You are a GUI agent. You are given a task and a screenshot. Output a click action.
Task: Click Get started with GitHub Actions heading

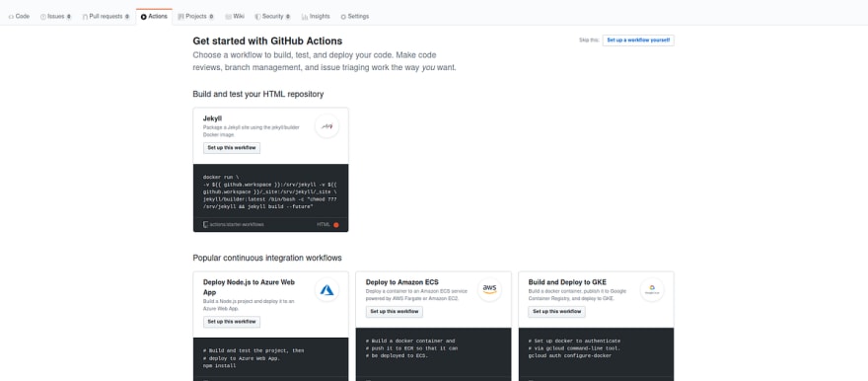(267, 41)
